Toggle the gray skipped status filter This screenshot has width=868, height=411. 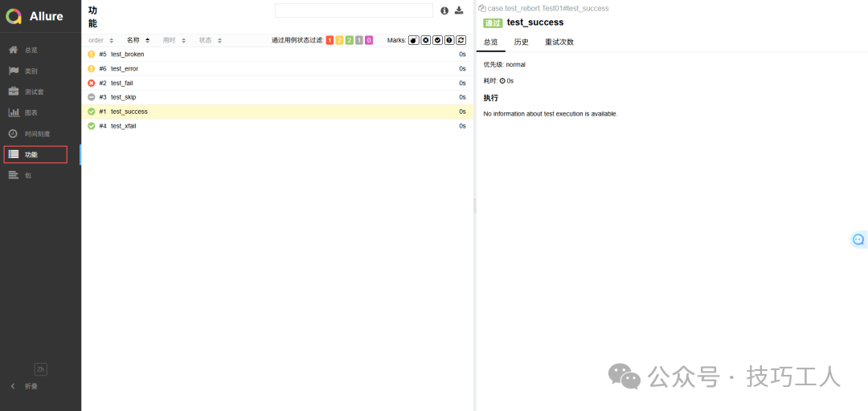(359, 40)
